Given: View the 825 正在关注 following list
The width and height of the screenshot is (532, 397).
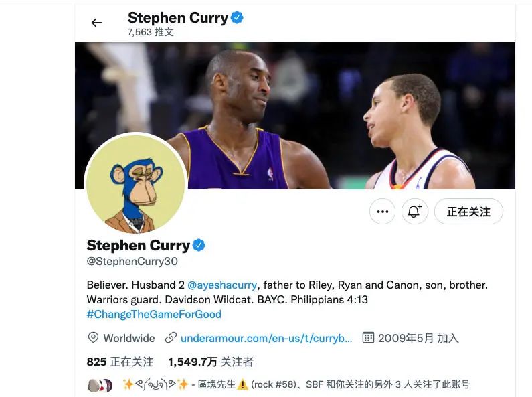Looking at the screenshot, I should pos(120,362).
